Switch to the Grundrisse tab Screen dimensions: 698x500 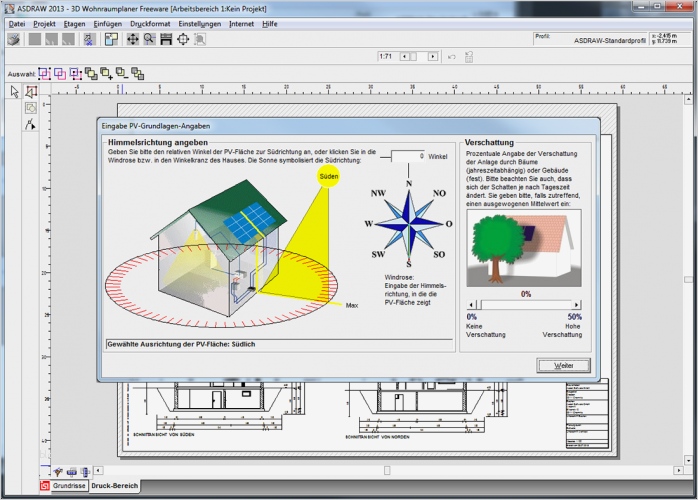(69, 486)
